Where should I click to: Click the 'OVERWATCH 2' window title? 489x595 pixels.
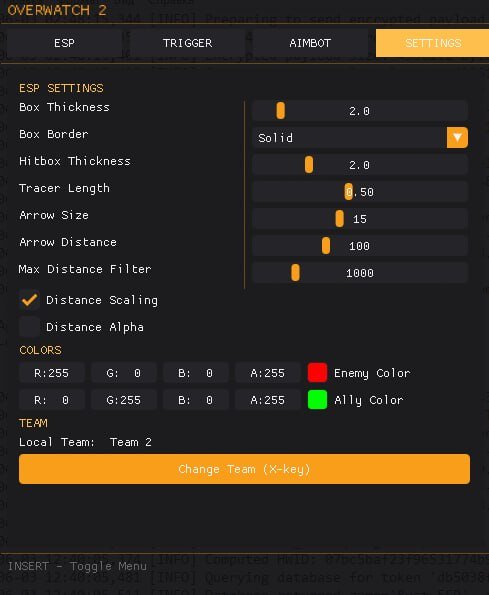[x=57, y=10]
